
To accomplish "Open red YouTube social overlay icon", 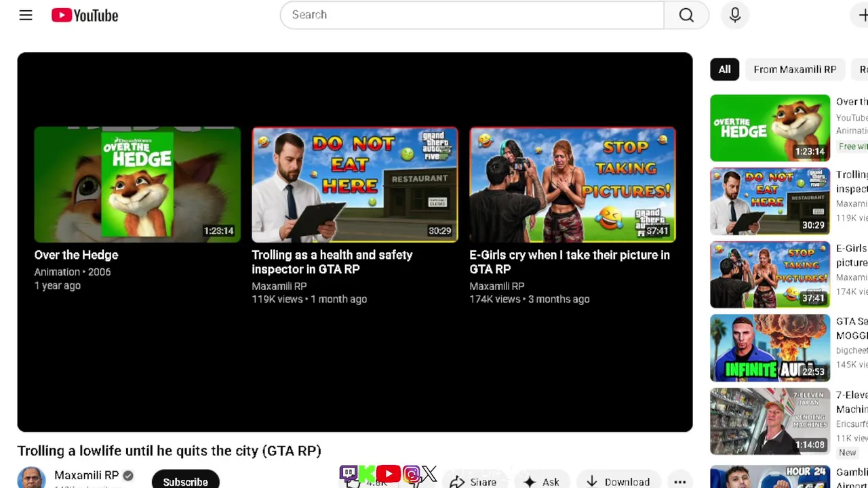I will pos(389,474).
